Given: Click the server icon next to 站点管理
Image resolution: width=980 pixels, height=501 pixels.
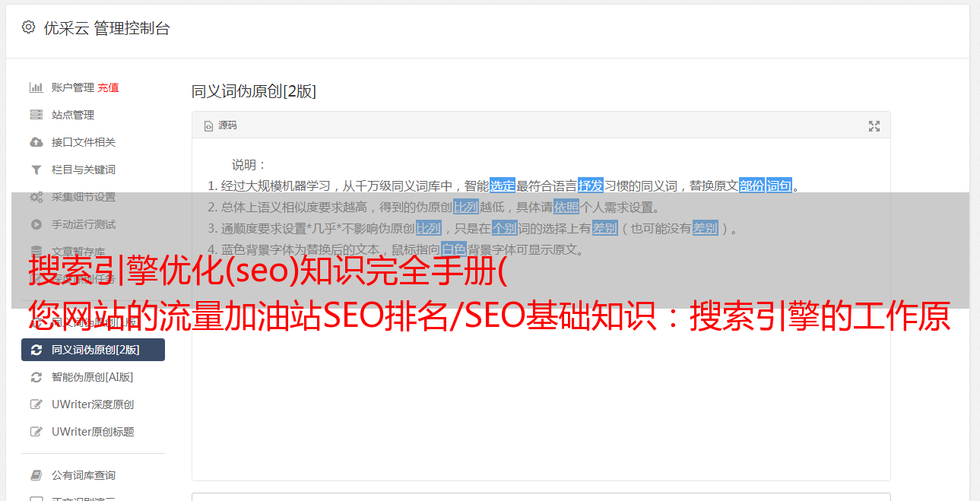Looking at the screenshot, I should pos(36,115).
